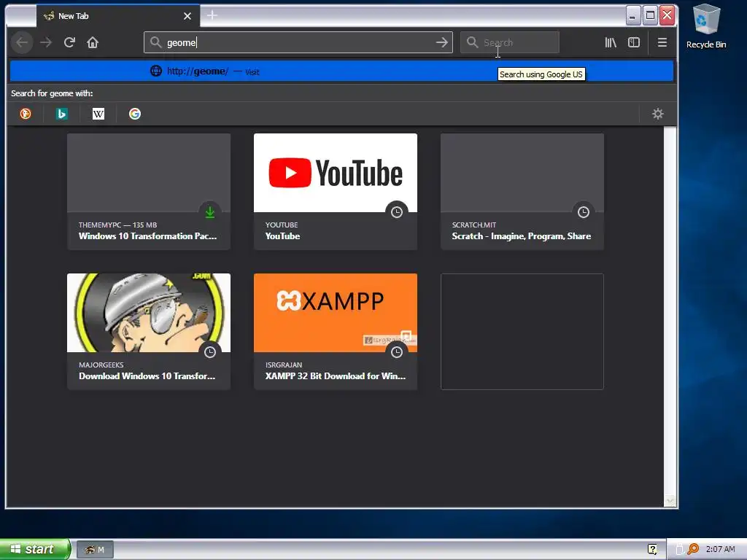Click the history clock badge on MajorGeeks tile
This screenshot has width=747, height=560.
[210, 352]
